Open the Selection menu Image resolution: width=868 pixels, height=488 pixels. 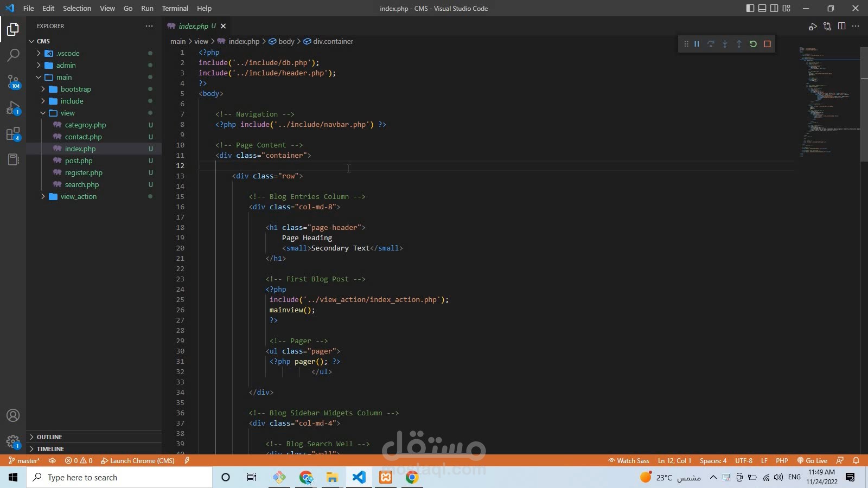tap(77, 8)
